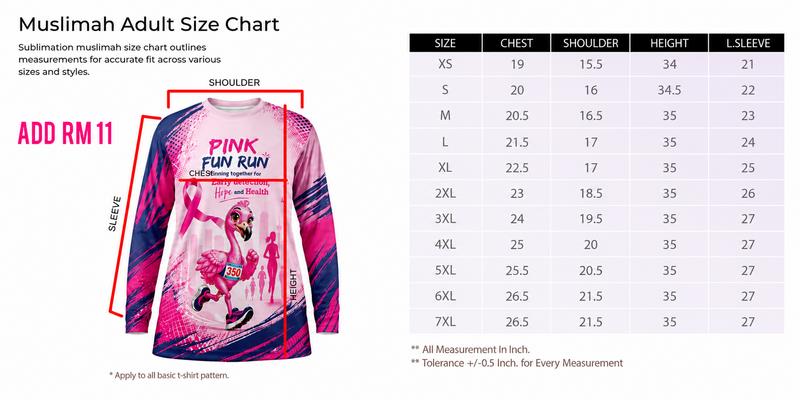
Task: Click the shoulder value 18.5 for 2XL
Action: pyautogui.click(x=591, y=193)
